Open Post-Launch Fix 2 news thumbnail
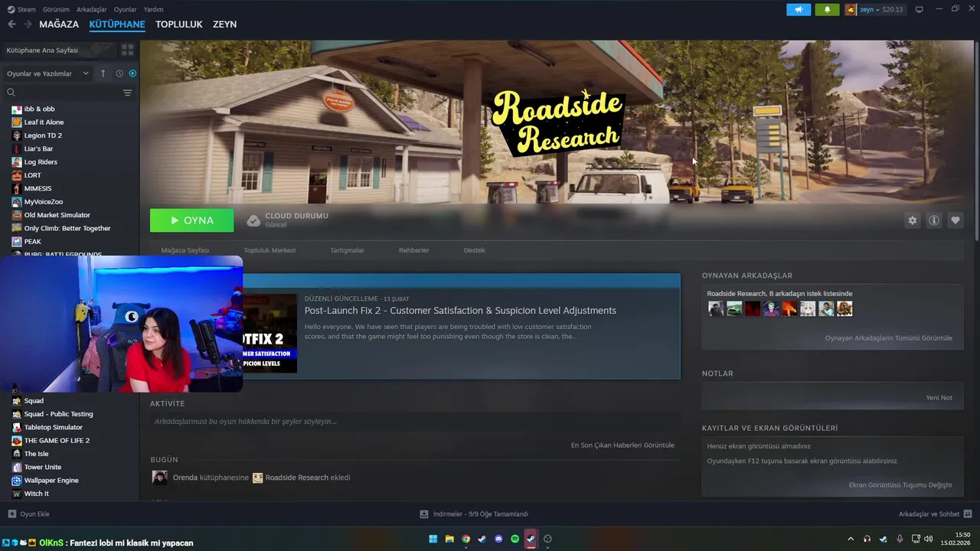The height and width of the screenshot is (551, 980). [x=270, y=333]
